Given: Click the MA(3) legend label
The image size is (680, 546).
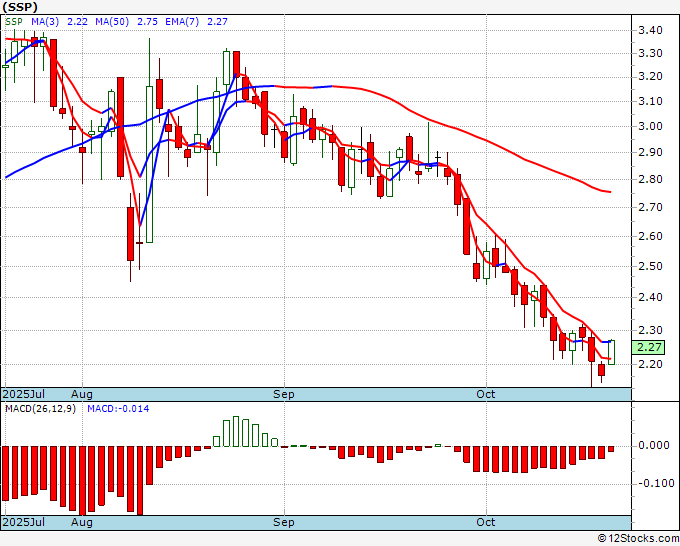Looking at the screenshot, I should tap(45, 22).
